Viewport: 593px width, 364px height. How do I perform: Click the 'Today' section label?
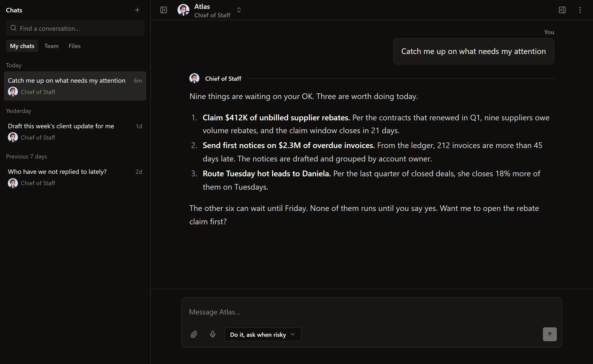point(14,65)
